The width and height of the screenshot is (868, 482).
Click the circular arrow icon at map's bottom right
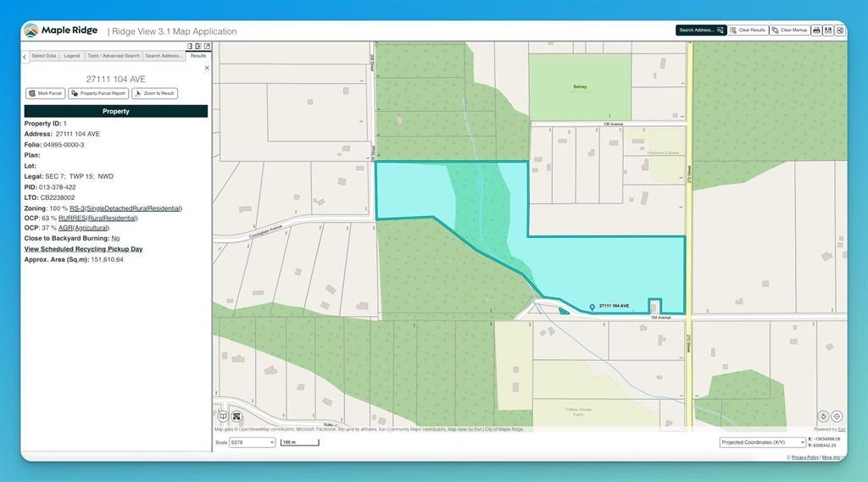click(823, 416)
